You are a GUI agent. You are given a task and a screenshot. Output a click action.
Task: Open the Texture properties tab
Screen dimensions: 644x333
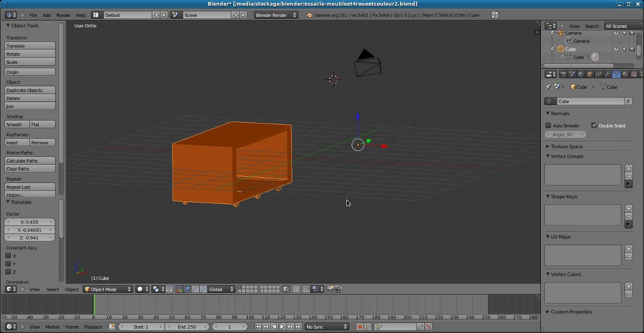point(634,74)
